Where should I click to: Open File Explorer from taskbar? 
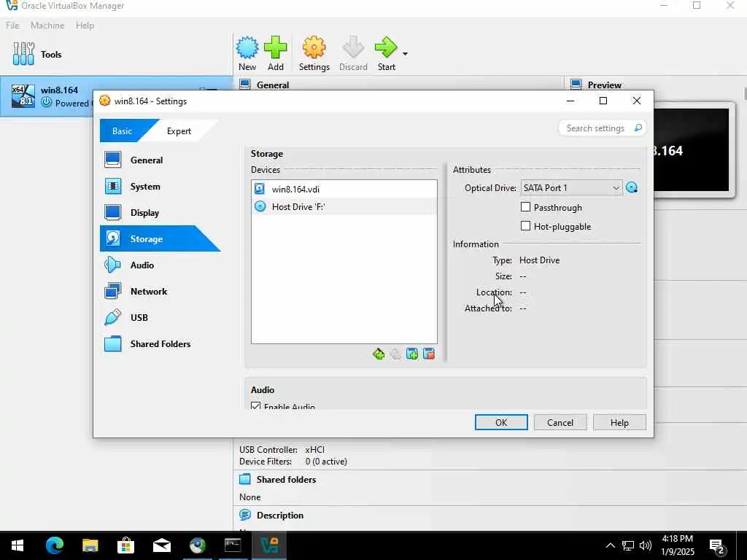click(90, 545)
